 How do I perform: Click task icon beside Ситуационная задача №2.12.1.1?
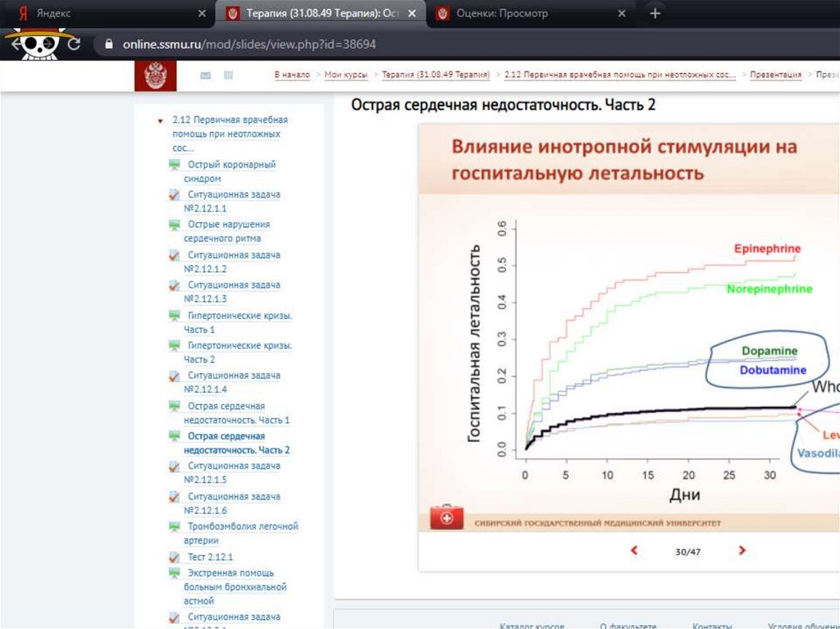coord(174,195)
